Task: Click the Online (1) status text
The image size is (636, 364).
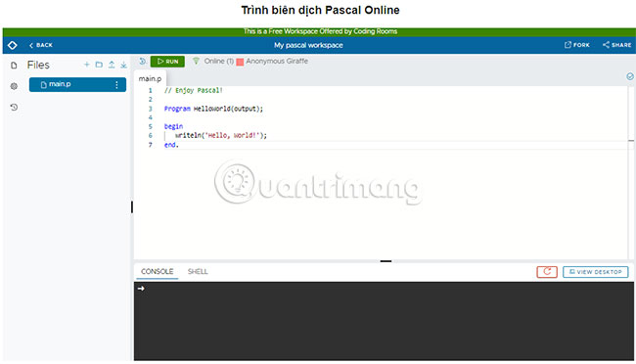Action: click(x=219, y=61)
